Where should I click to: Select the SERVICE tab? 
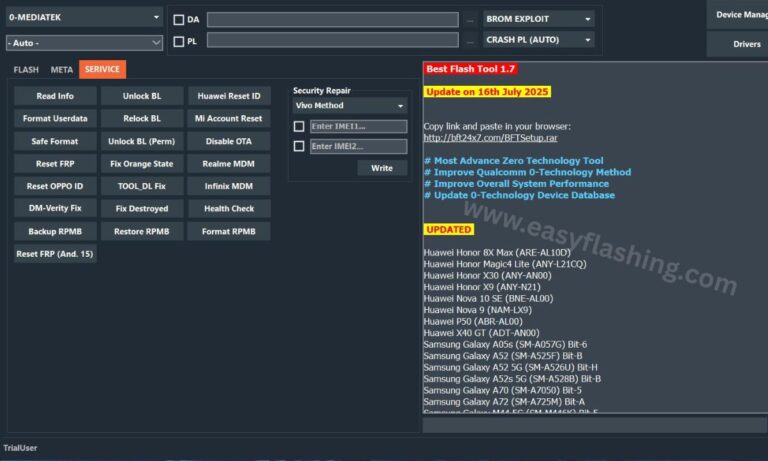point(102,70)
